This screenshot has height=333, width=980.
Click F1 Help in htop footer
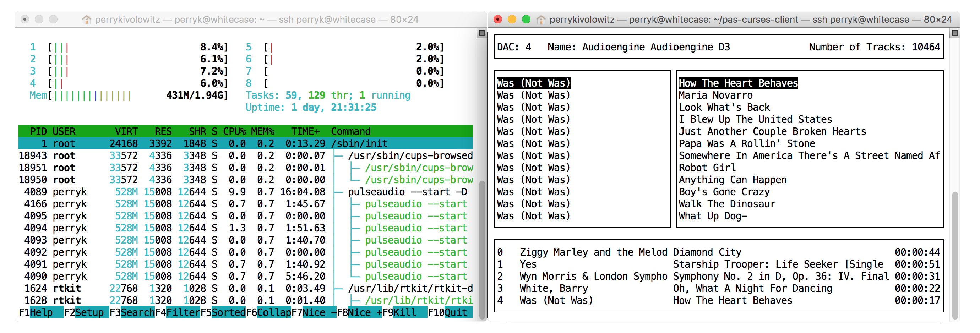click(x=41, y=312)
